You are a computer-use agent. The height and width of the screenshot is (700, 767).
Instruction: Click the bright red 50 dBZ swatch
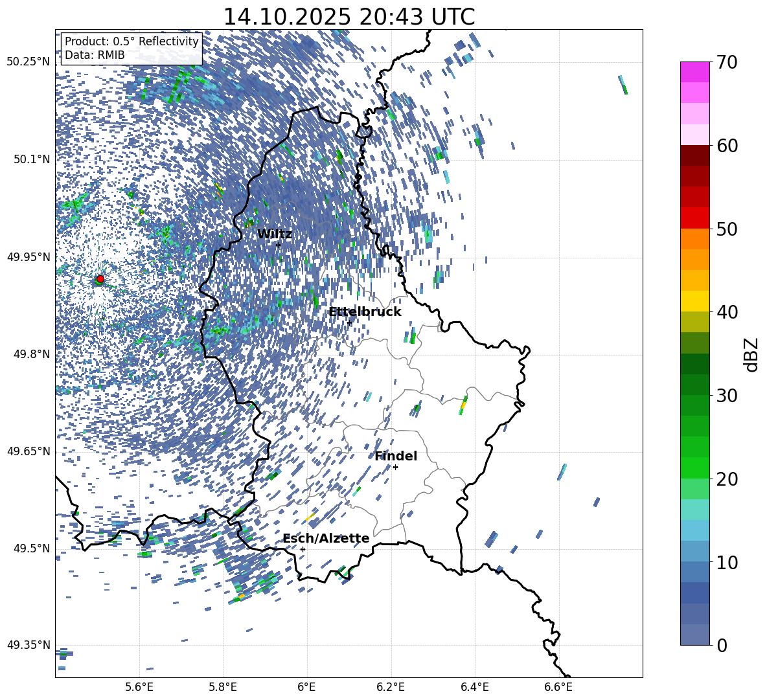pos(695,218)
